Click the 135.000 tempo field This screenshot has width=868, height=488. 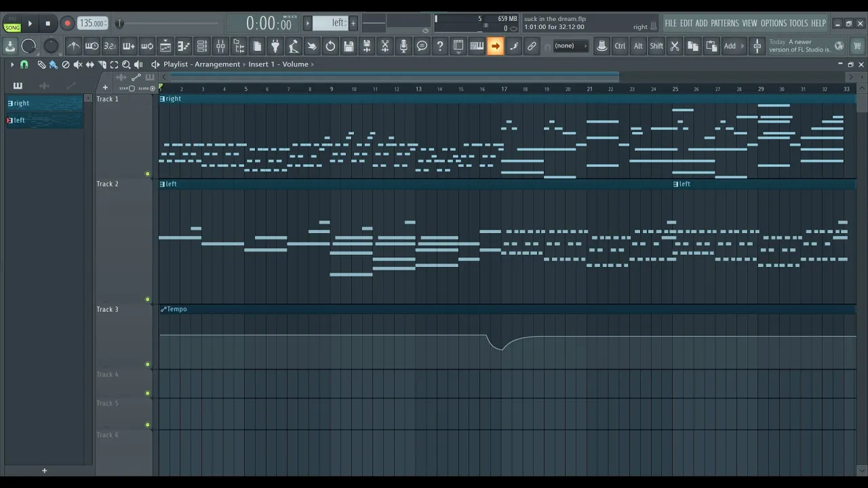(x=92, y=23)
